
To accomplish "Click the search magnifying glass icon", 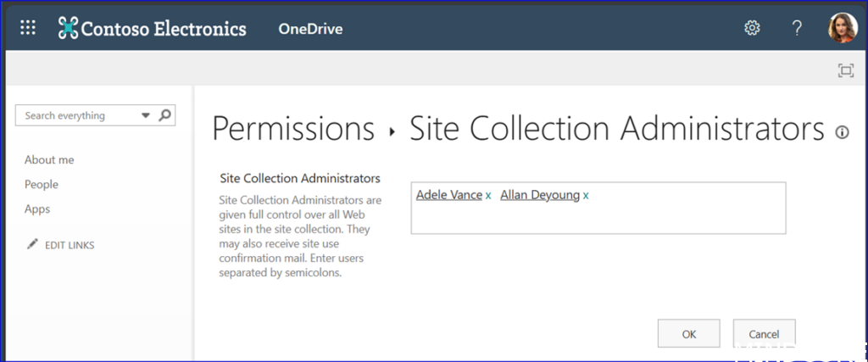I will coord(165,115).
